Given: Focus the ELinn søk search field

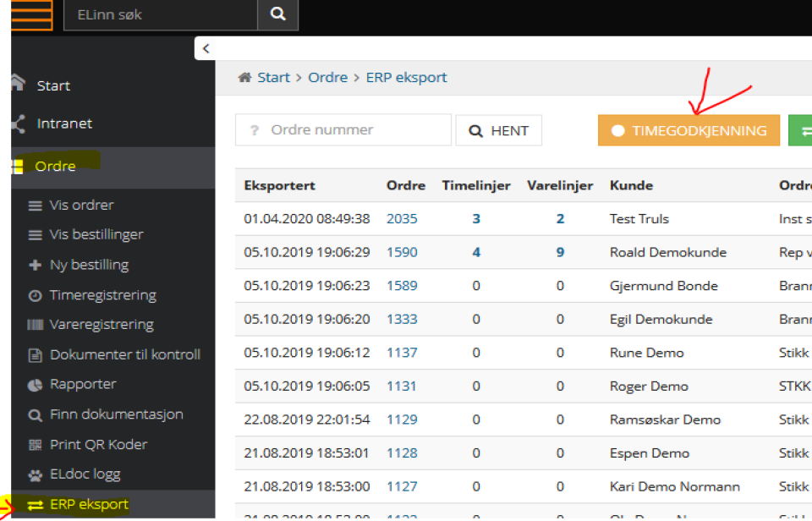Looking at the screenshot, I should (x=161, y=14).
